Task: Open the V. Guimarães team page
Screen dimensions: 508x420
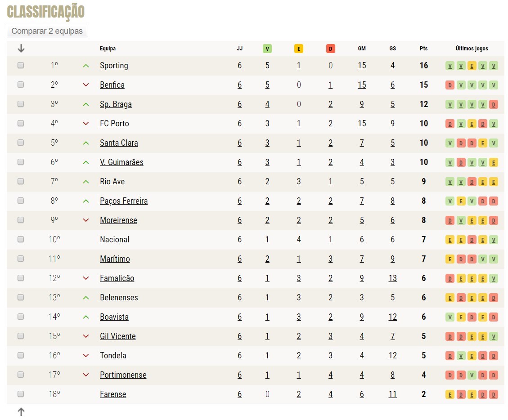Action: 121,162
